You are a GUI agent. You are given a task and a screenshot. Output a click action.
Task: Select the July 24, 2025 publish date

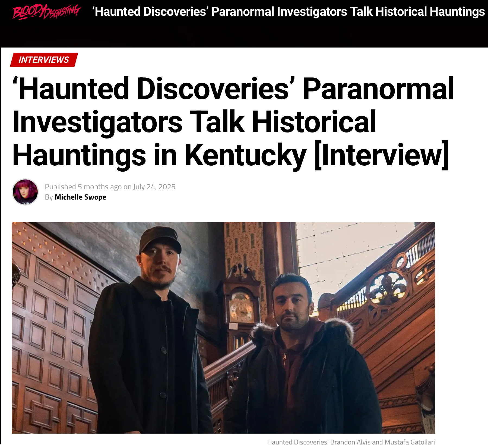coord(154,187)
